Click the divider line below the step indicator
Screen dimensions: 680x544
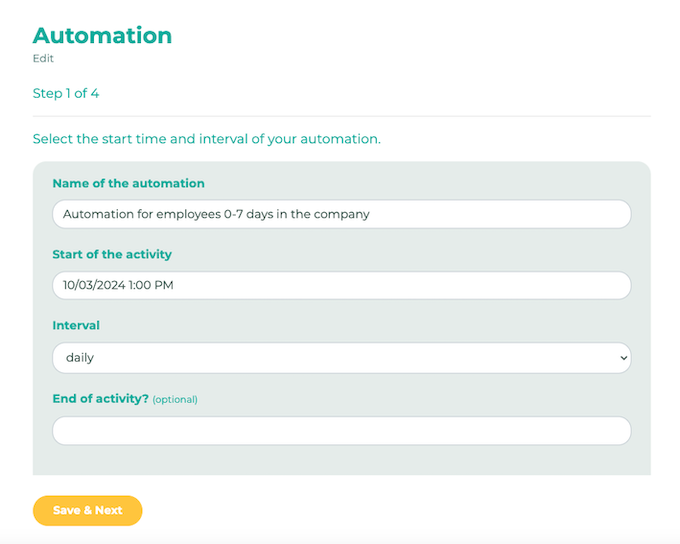[x=341, y=116]
